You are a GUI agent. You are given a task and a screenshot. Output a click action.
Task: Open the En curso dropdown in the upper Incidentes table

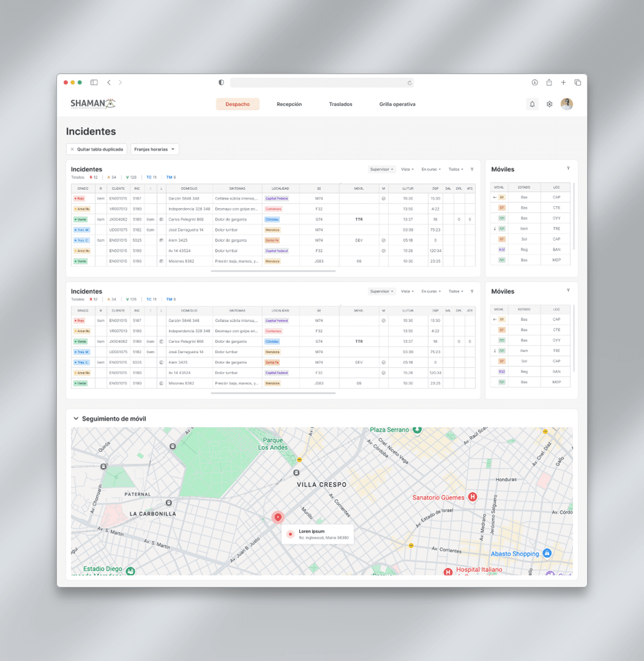pos(431,169)
